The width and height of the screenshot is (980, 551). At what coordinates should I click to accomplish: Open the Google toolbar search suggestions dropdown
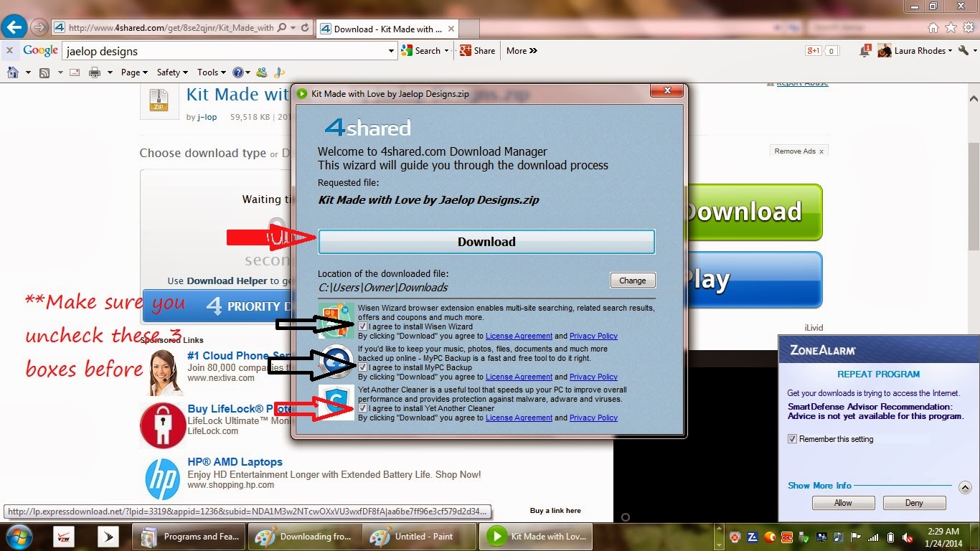pos(390,51)
